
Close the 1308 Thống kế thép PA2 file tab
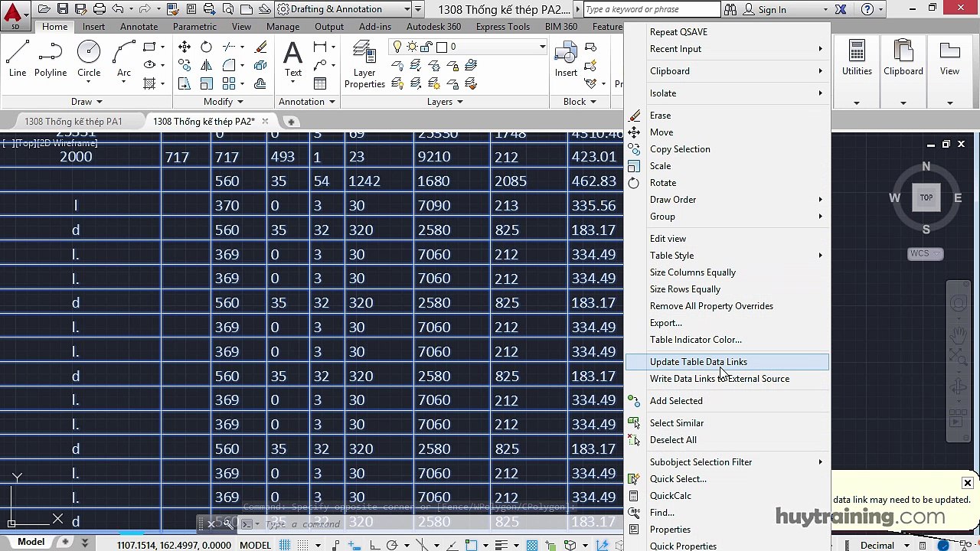click(265, 121)
